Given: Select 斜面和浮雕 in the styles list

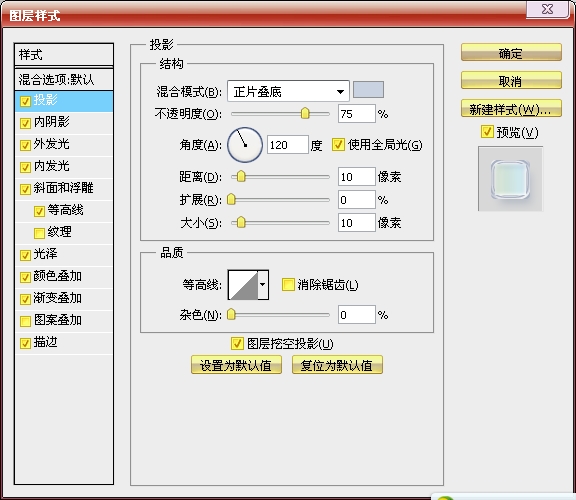Looking at the screenshot, I should (64, 188).
